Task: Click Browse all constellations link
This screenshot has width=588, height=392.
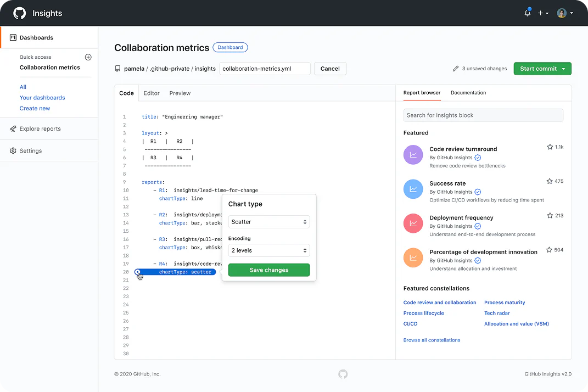Action: [432, 340]
